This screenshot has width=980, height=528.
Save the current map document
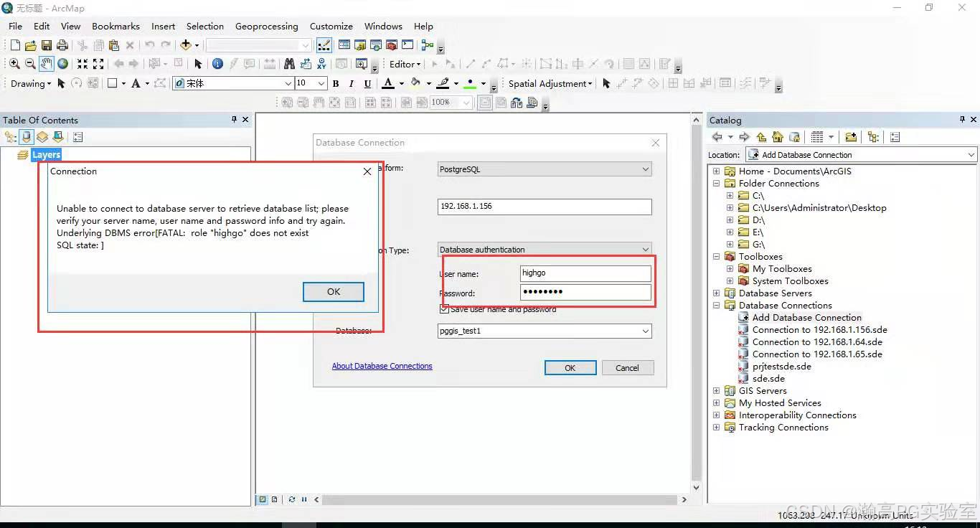click(47, 45)
